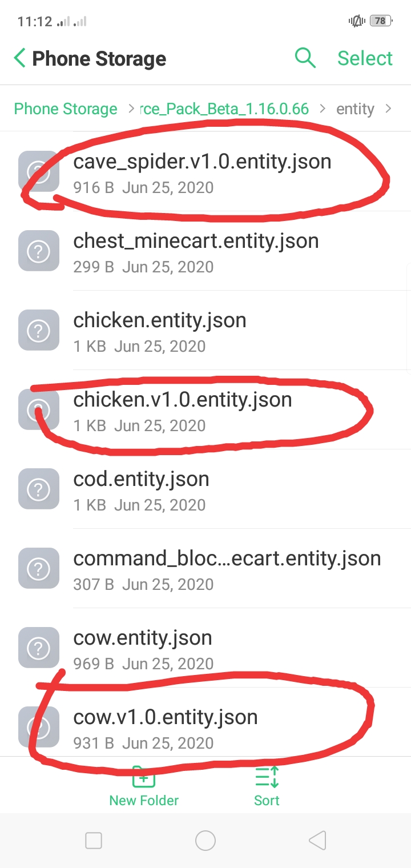
Task: Tap the New Folder icon
Action: tap(144, 778)
